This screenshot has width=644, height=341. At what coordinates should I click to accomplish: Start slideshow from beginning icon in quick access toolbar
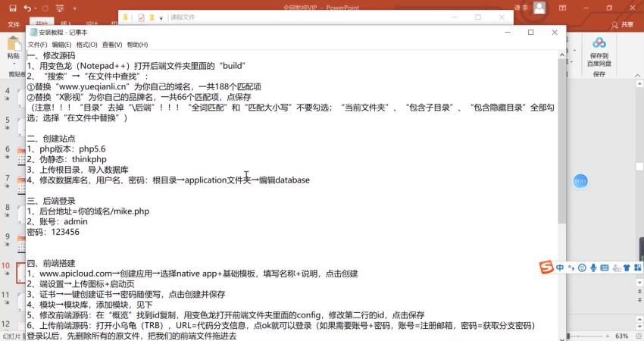60,8
